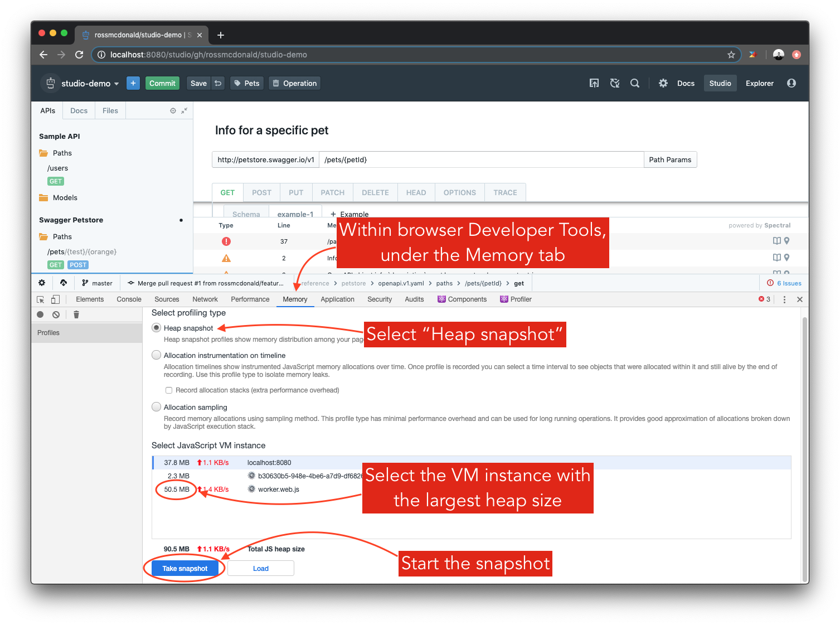Open the Network DevTools tab
The height and width of the screenshot is (625, 840).
205,299
